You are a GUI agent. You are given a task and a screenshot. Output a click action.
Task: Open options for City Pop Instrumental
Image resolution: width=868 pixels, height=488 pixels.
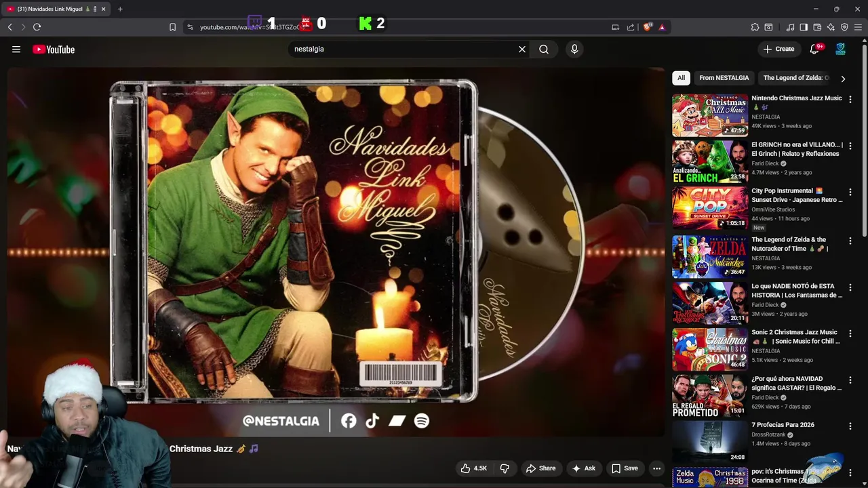pos(850,192)
